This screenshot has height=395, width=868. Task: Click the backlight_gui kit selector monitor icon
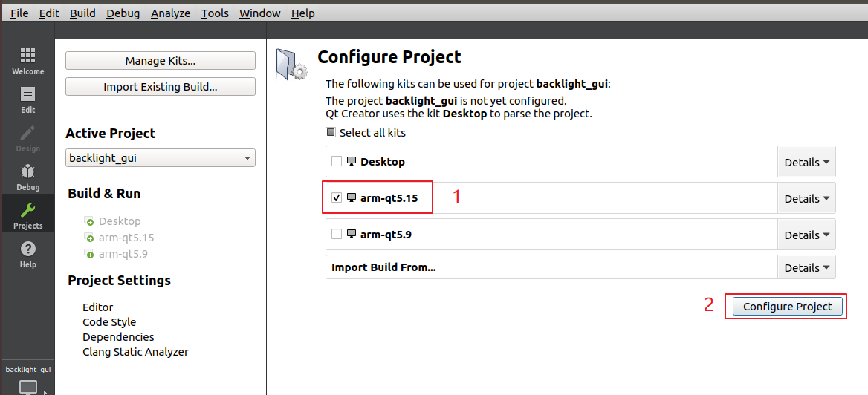28,387
